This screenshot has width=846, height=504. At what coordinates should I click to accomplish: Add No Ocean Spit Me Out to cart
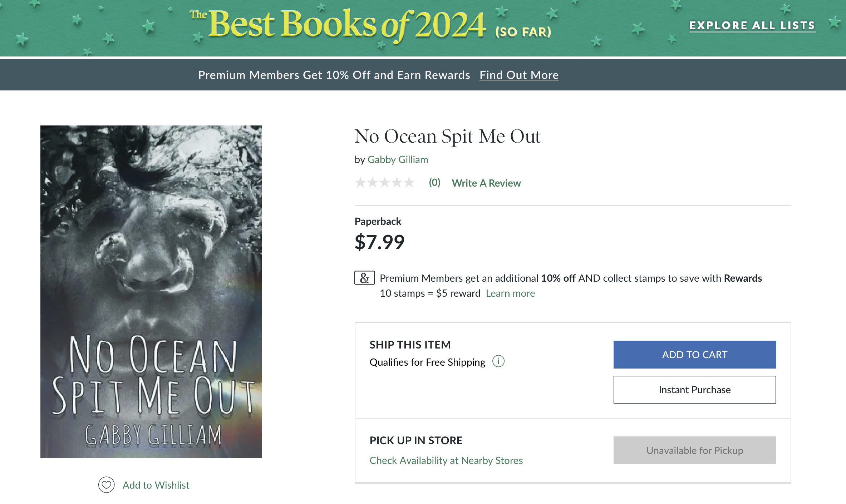coord(694,354)
